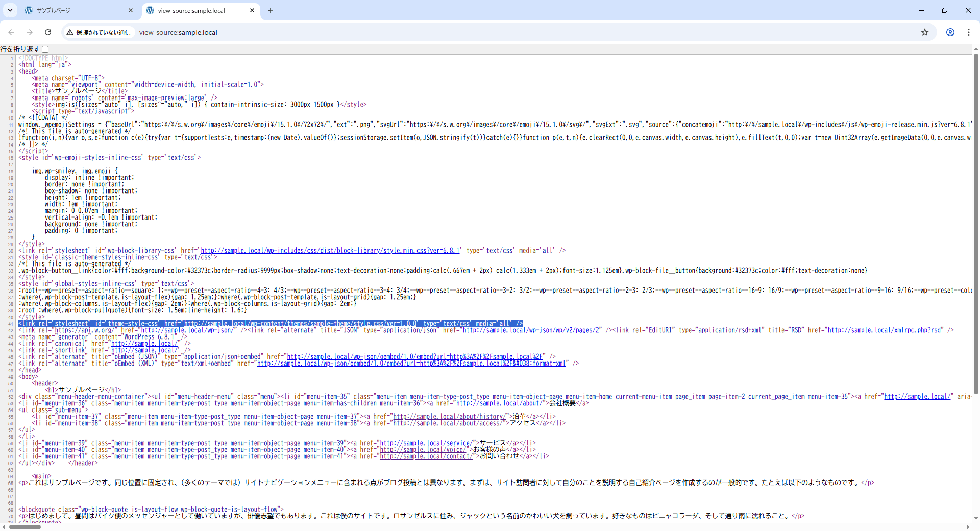The width and height of the screenshot is (980, 531).
Task: Open the canonical sample.local link
Action: tap(144, 344)
